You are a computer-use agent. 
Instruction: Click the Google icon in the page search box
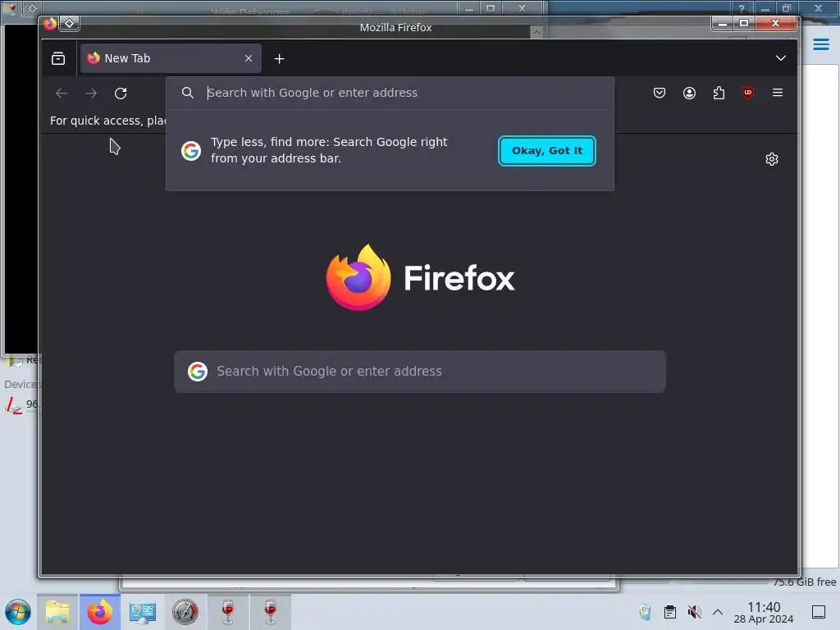(198, 372)
